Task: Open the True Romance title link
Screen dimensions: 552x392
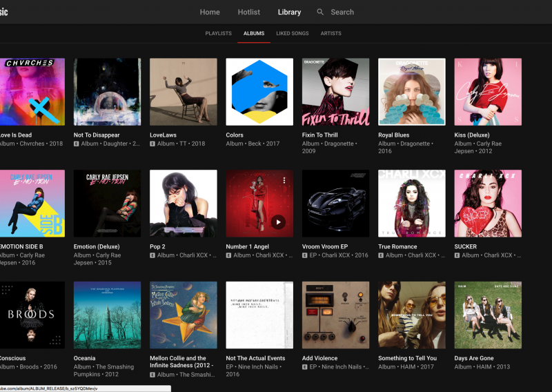Action: [x=397, y=246]
